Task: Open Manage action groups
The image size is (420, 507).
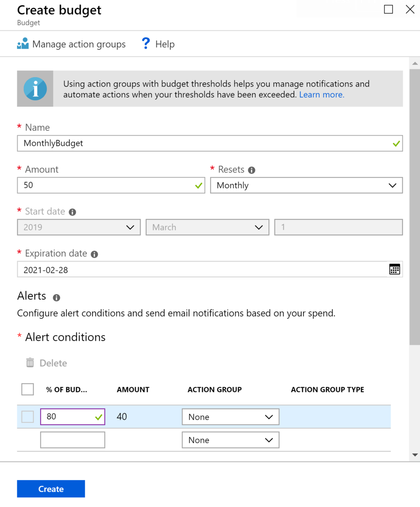Action: coord(79,44)
